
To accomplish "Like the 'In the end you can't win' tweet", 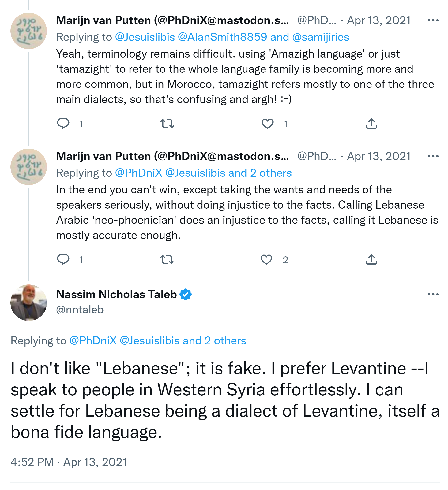I will (266, 259).
